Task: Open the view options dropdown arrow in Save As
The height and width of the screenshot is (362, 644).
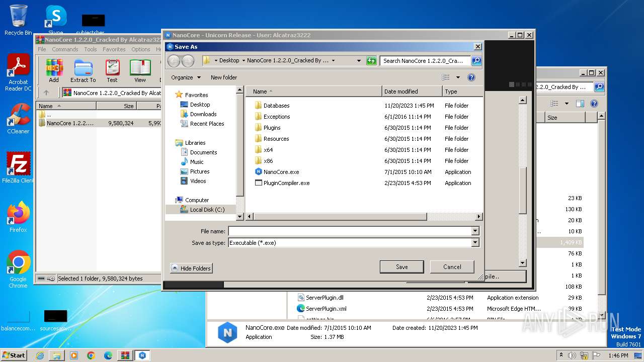Action: click(x=458, y=77)
